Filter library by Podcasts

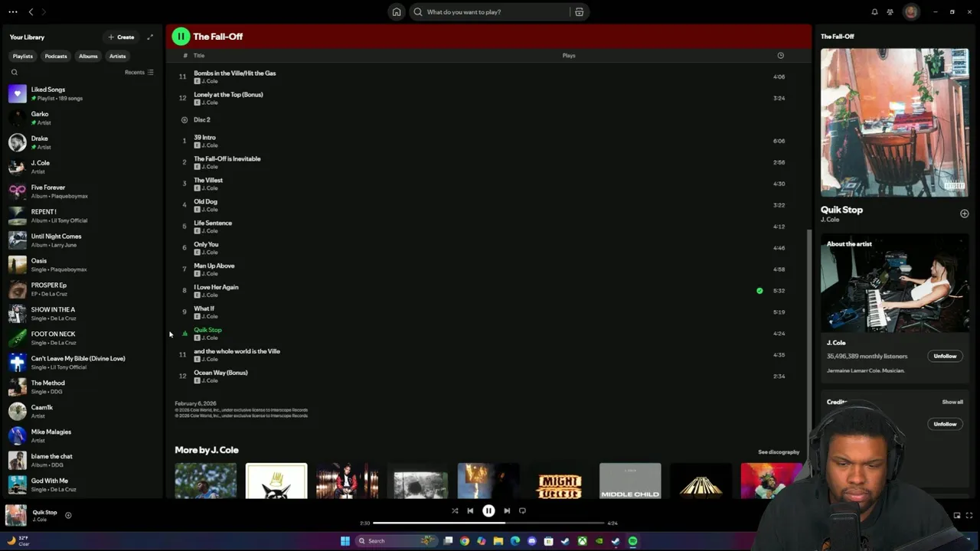56,56
